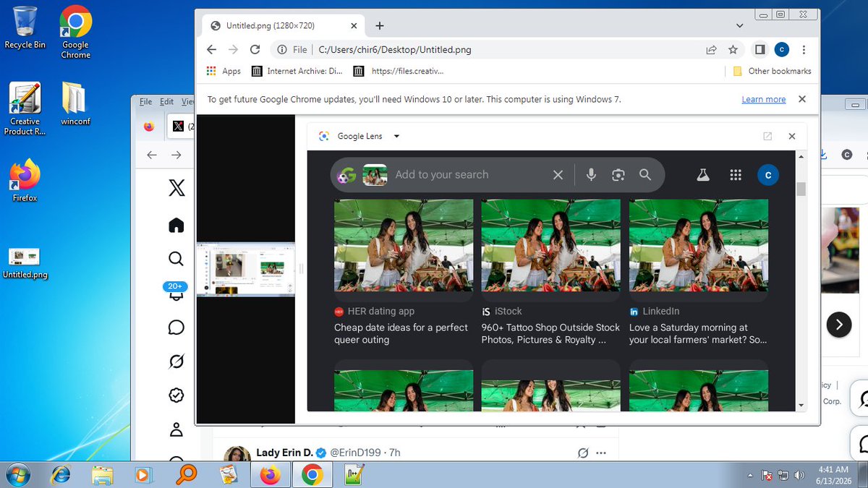This screenshot has width=868, height=488.
Task: Click the X verified badge sidebar icon
Action: click(x=176, y=395)
